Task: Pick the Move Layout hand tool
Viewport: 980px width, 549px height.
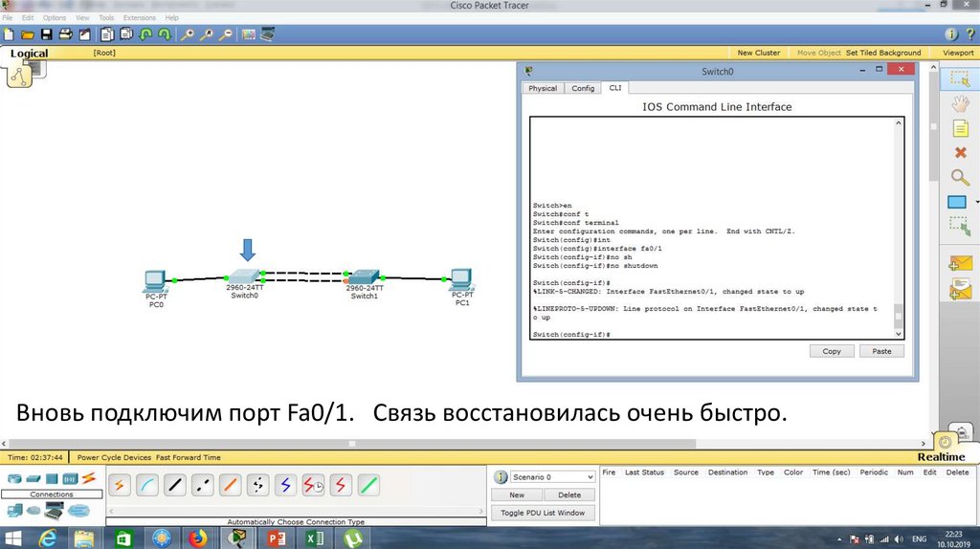Action: [x=960, y=103]
